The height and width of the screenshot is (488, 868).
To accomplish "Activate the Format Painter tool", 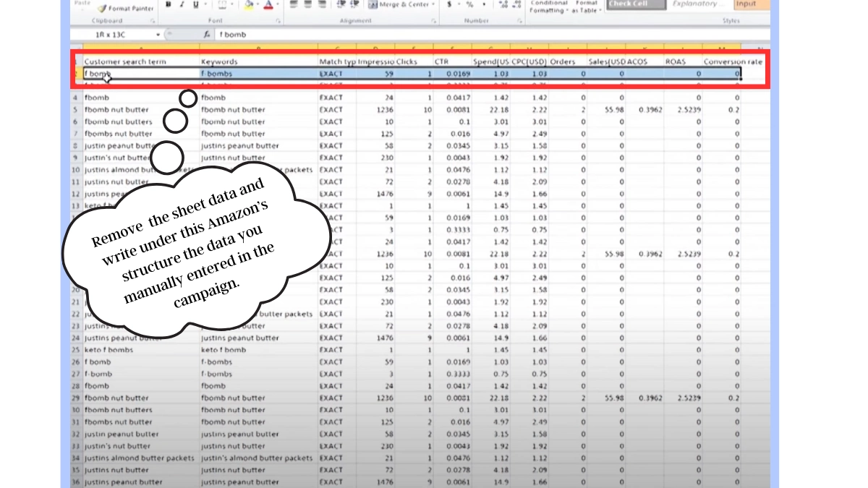I will [126, 8].
